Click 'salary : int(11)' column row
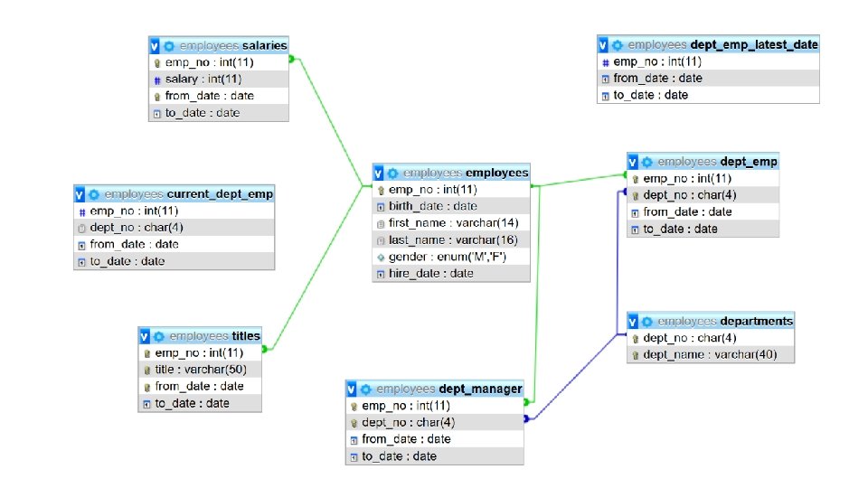 pos(219,80)
